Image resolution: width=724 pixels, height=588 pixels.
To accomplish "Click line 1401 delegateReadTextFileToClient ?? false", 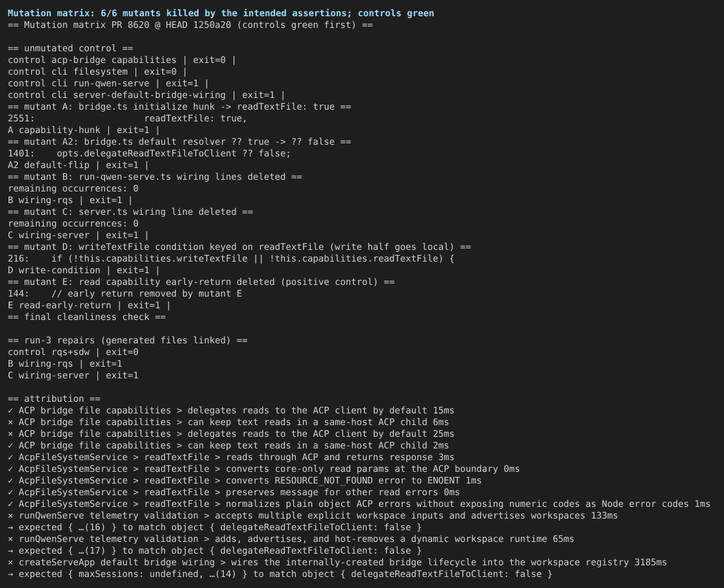I will point(149,153).
